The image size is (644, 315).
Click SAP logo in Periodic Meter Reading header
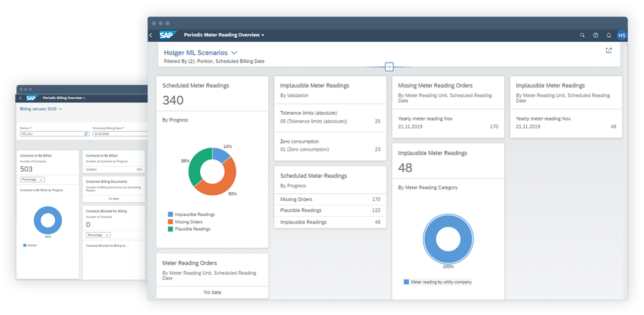(166, 35)
